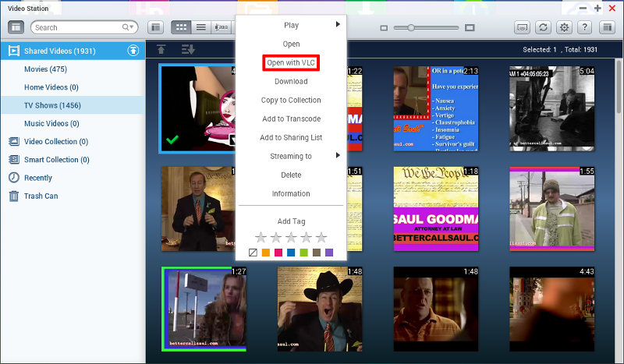Click the upload icon beside Shared Videos

tap(133, 51)
